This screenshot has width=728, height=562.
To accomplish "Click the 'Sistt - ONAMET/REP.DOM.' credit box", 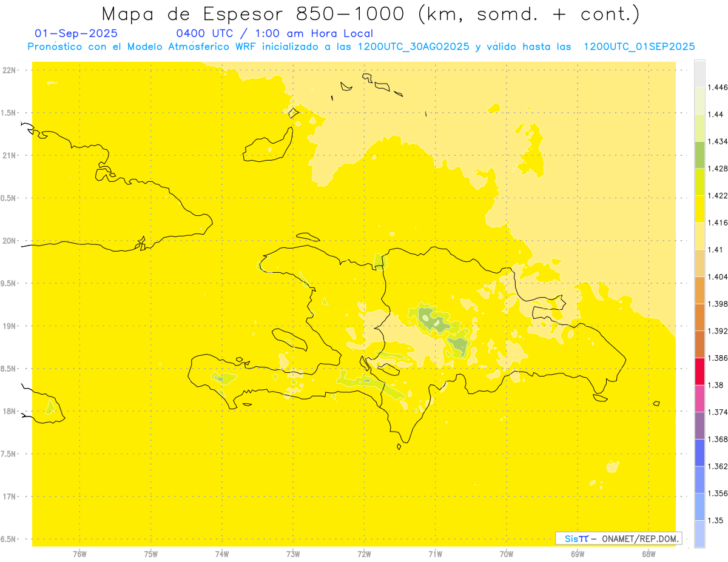I will click(x=619, y=538).
